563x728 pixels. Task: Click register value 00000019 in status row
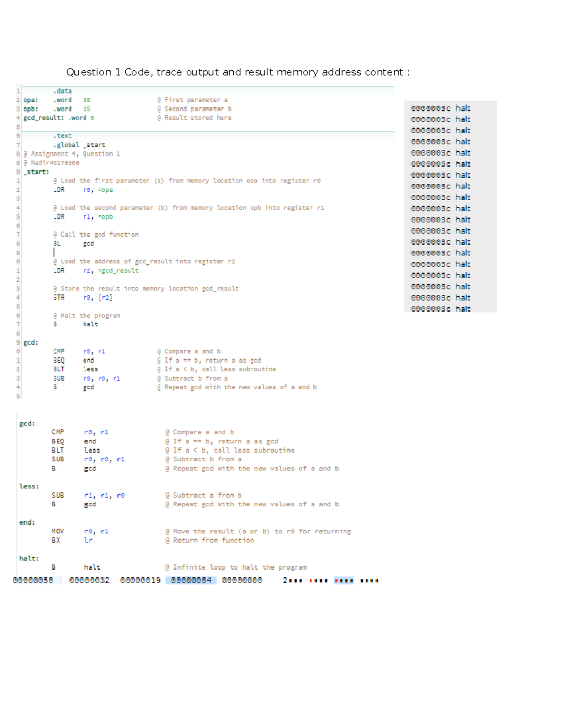(x=141, y=580)
